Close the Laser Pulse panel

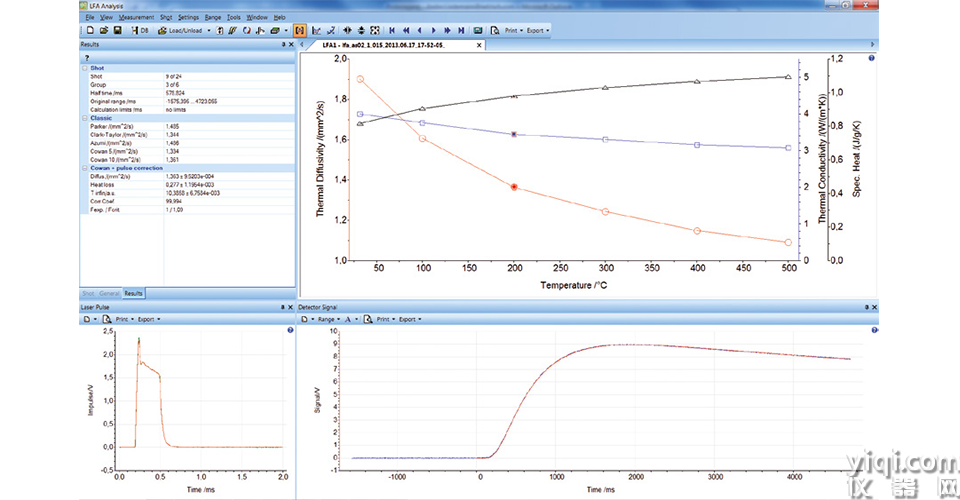pos(291,307)
